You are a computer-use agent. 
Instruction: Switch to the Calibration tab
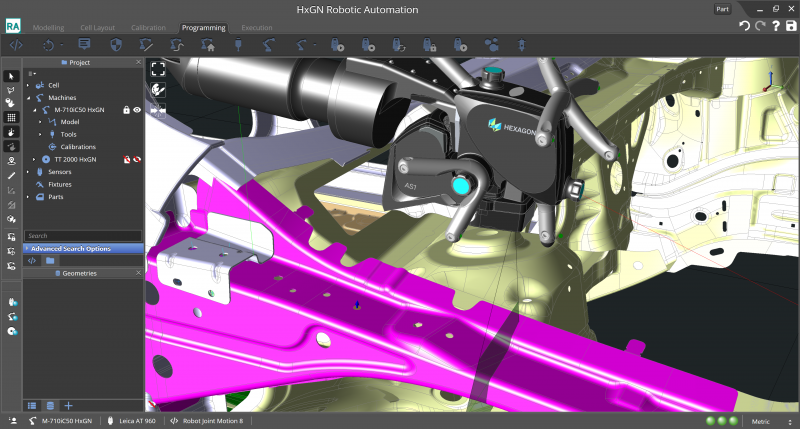[x=148, y=28]
